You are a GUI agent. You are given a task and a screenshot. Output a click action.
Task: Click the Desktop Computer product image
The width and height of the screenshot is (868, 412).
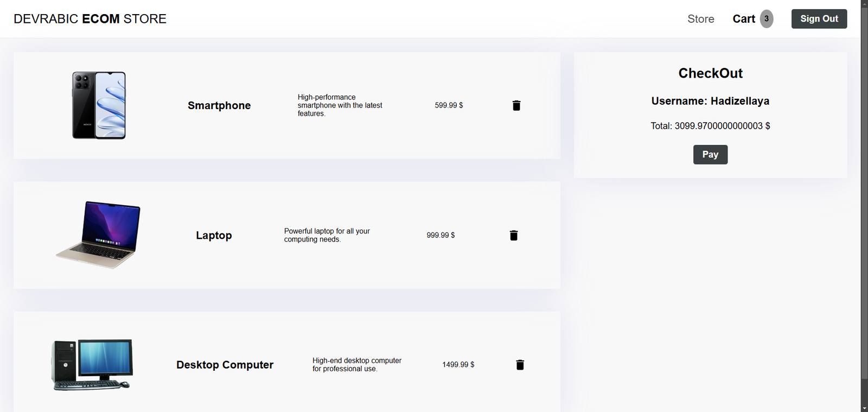(x=92, y=365)
